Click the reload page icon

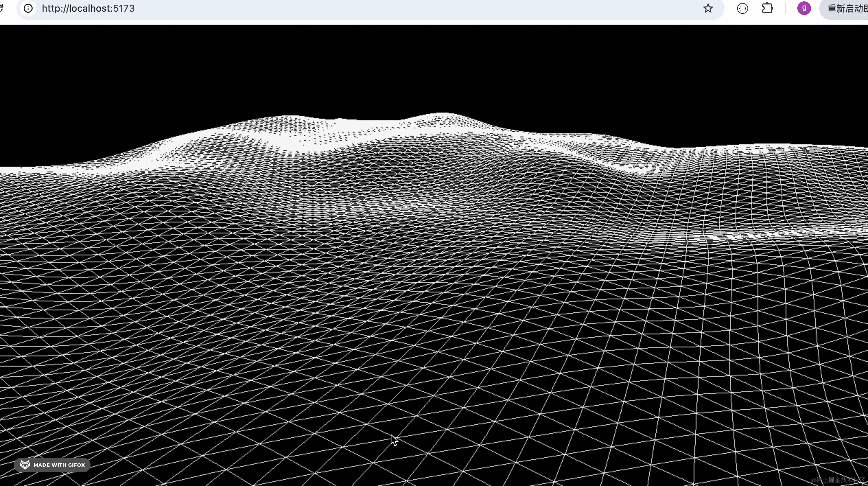point(1,8)
